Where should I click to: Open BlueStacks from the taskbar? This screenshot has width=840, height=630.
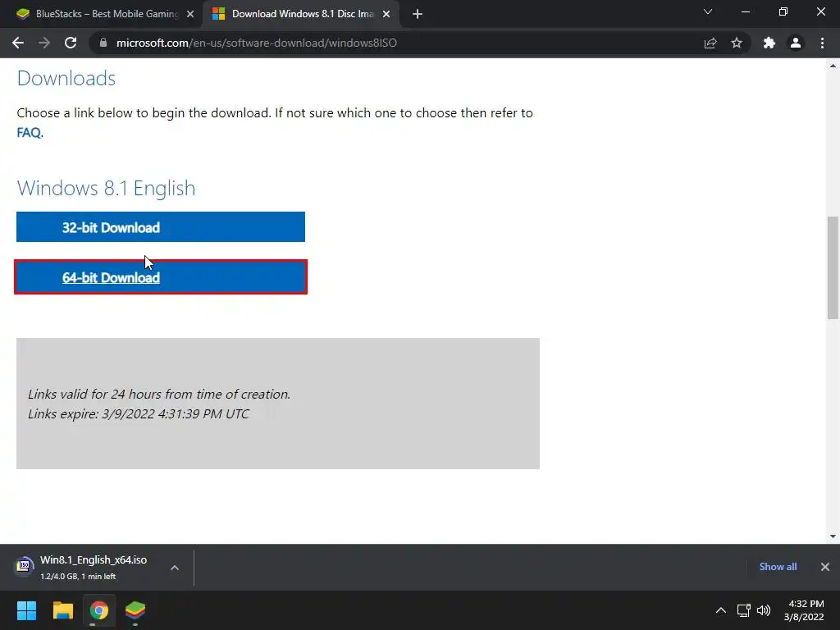135,610
